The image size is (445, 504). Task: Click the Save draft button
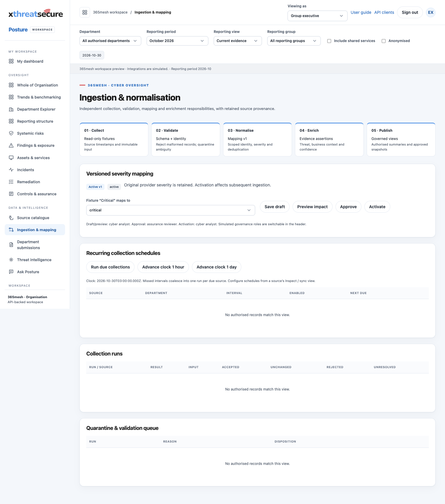pos(275,207)
